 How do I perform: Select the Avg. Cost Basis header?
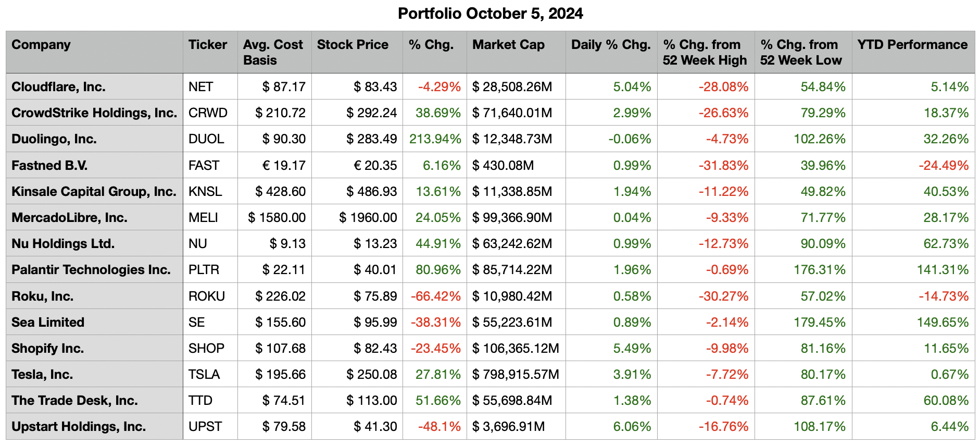click(273, 52)
